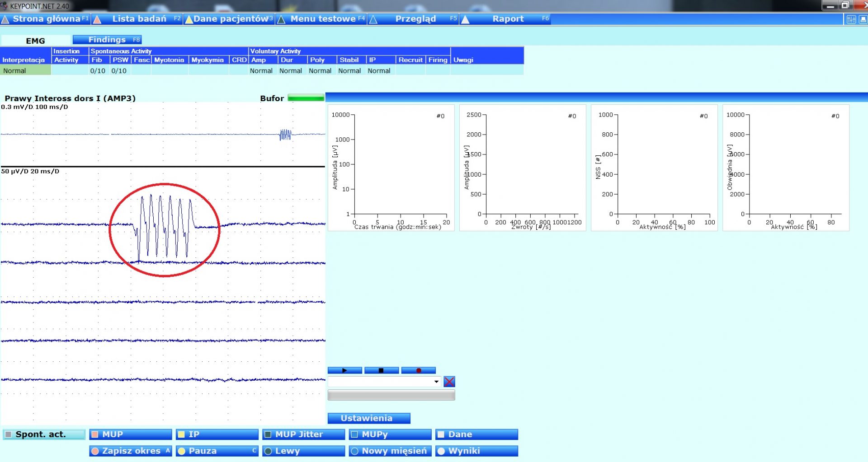Click the red X delete icon
The height and width of the screenshot is (462, 868).
pyautogui.click(x=449, y=382)
